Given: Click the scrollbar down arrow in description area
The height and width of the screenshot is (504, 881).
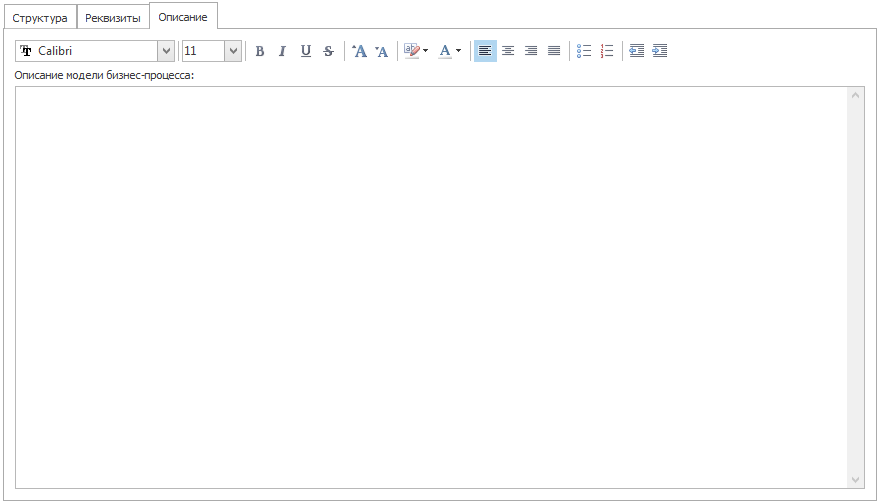Looking at the screenshot, I should coord(855,479).
